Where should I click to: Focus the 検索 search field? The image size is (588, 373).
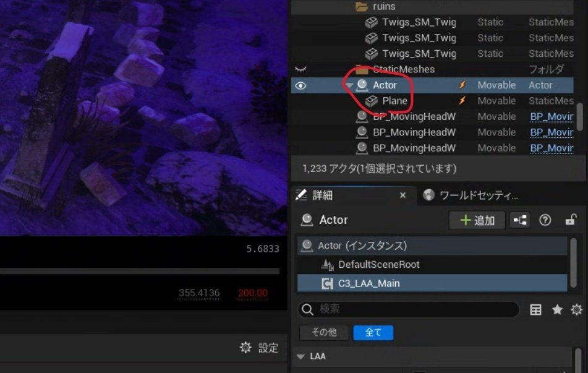pos(409,309)
